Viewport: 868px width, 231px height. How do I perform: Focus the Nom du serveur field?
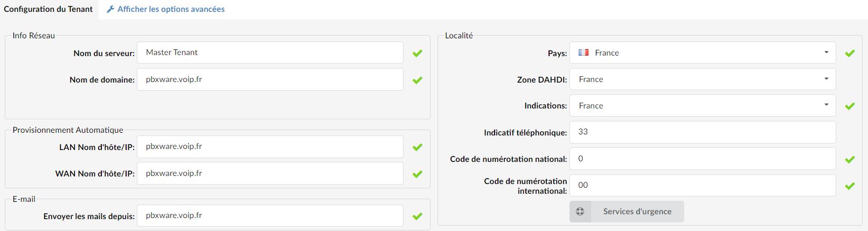[x=270, y=52]
